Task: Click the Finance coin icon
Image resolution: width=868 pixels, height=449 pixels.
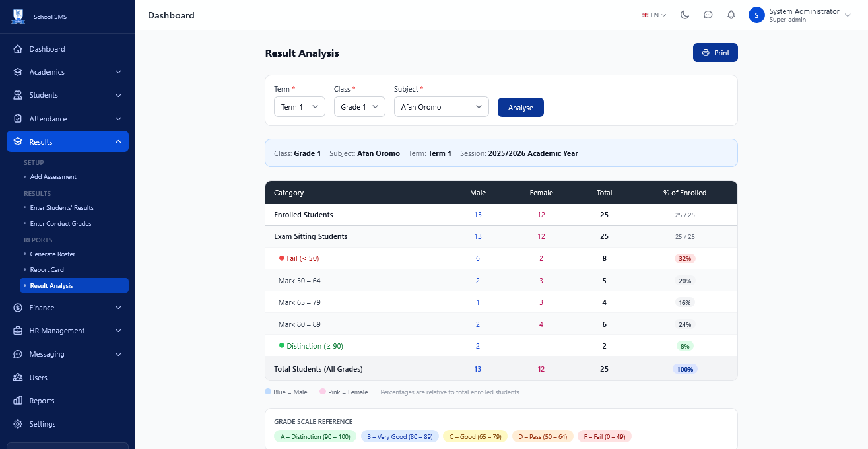Action: 18,308
